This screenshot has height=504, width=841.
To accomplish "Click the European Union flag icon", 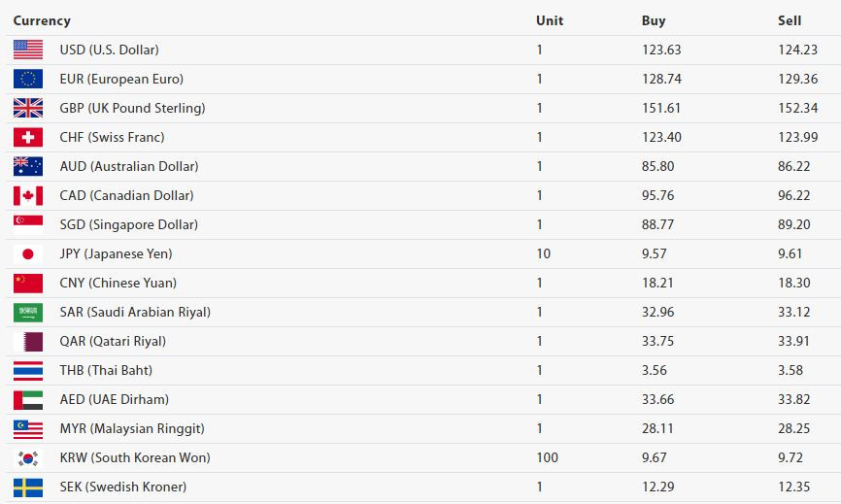I will [28, 79].
